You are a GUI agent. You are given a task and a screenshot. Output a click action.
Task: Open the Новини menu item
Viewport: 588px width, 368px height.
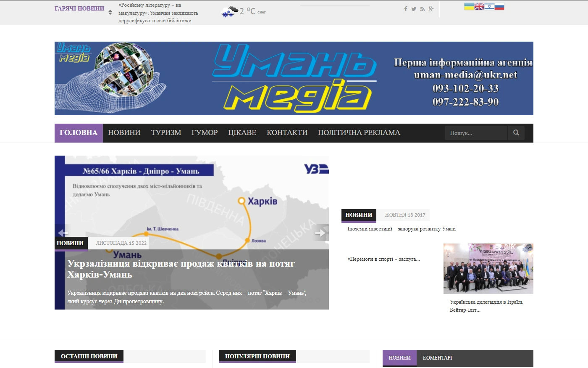[124, 133]
